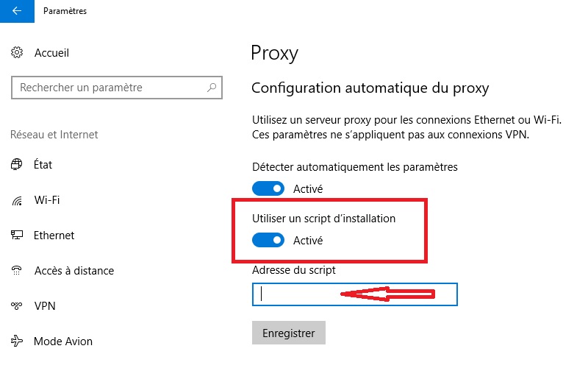This screenshot has height=368, width=588.
Task: Toggle Détecter automatiquement les paramètres switch
Action: pyautogui.click(x=268, y=188)
